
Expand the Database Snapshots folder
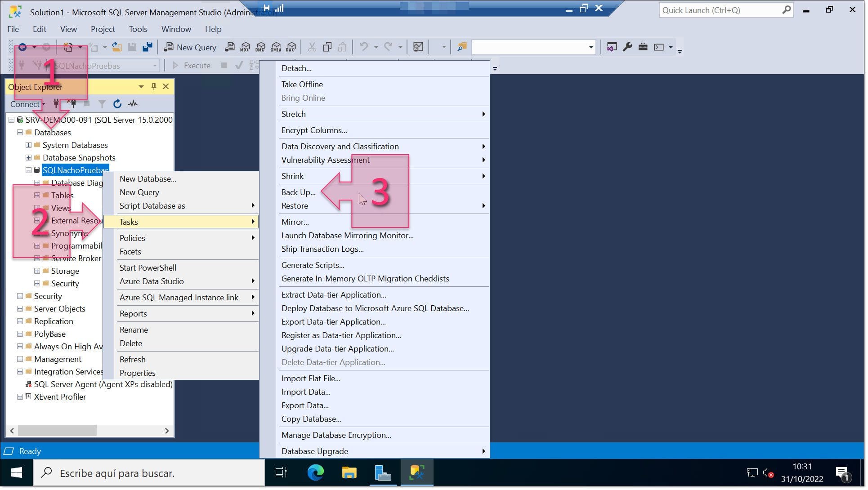coord(28,158)
